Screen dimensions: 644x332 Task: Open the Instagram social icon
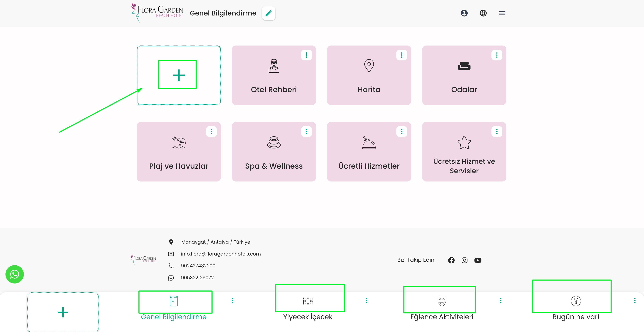point(464,260)
